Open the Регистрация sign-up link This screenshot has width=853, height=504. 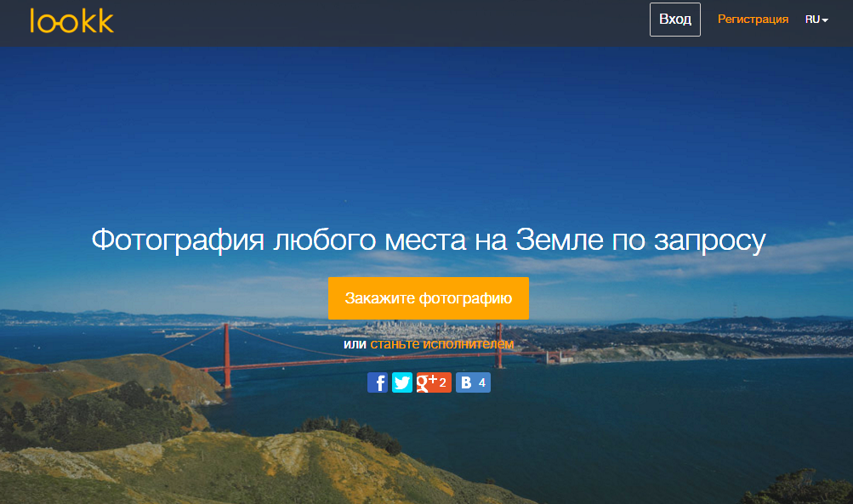point(753,20)
